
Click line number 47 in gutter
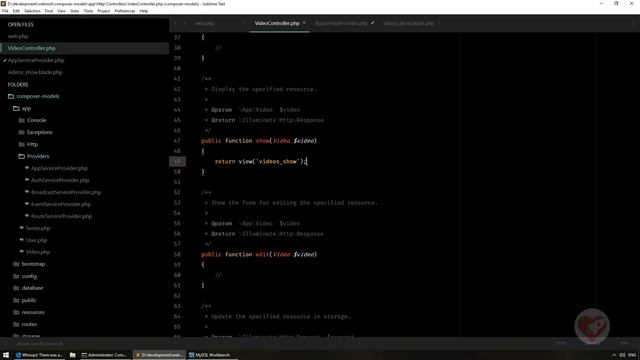coord(177,141)
